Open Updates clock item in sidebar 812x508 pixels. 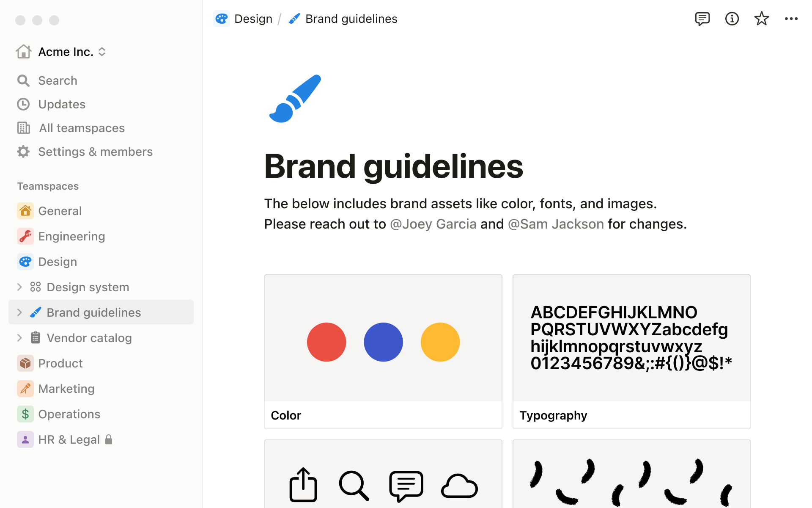[x=61, y=104]
